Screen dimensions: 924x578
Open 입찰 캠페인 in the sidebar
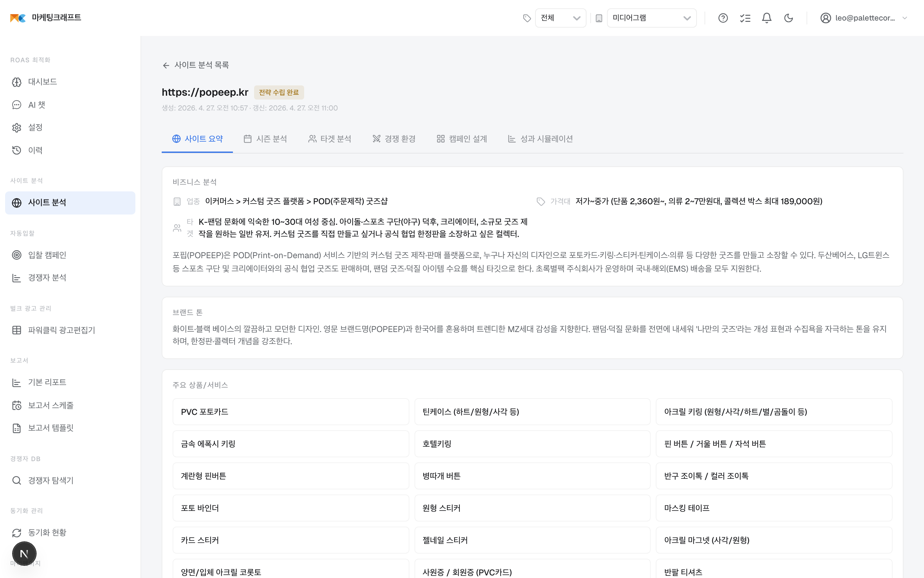point(70,255)
